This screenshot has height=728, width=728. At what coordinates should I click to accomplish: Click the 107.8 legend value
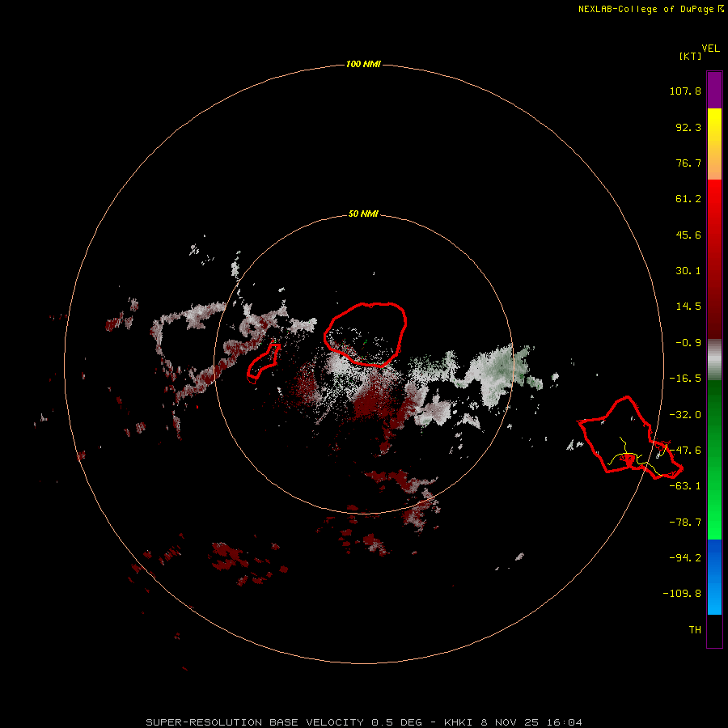click(685, 91)
